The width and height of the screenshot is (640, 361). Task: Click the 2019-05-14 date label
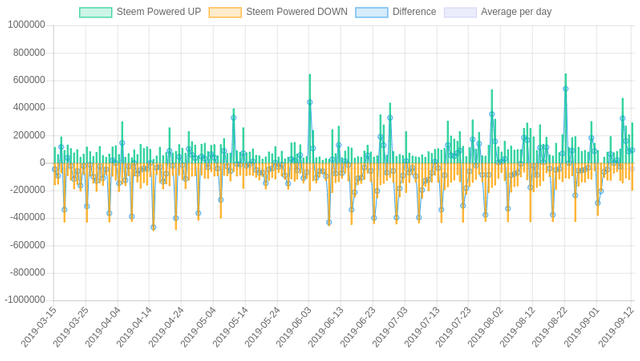pos(230,327)
